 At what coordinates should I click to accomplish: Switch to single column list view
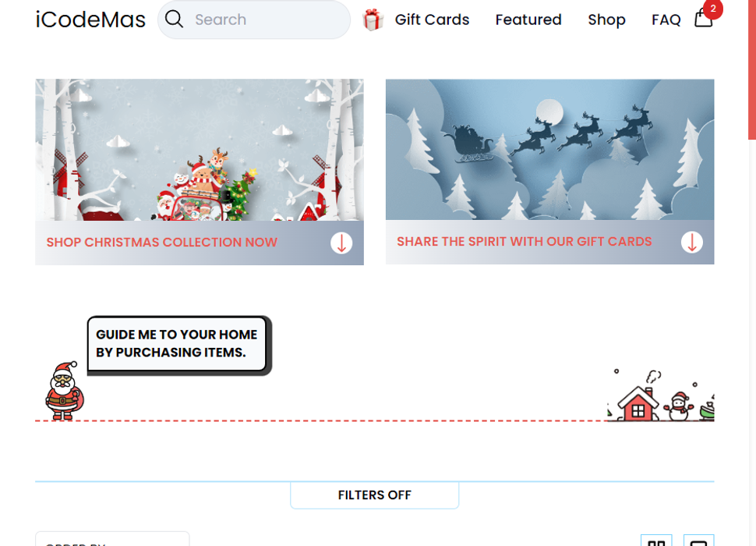click(x=698, y=541)
